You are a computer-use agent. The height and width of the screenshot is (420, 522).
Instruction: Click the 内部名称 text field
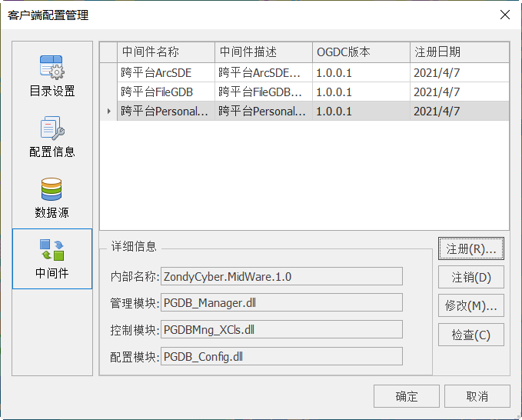pos(281,277)
